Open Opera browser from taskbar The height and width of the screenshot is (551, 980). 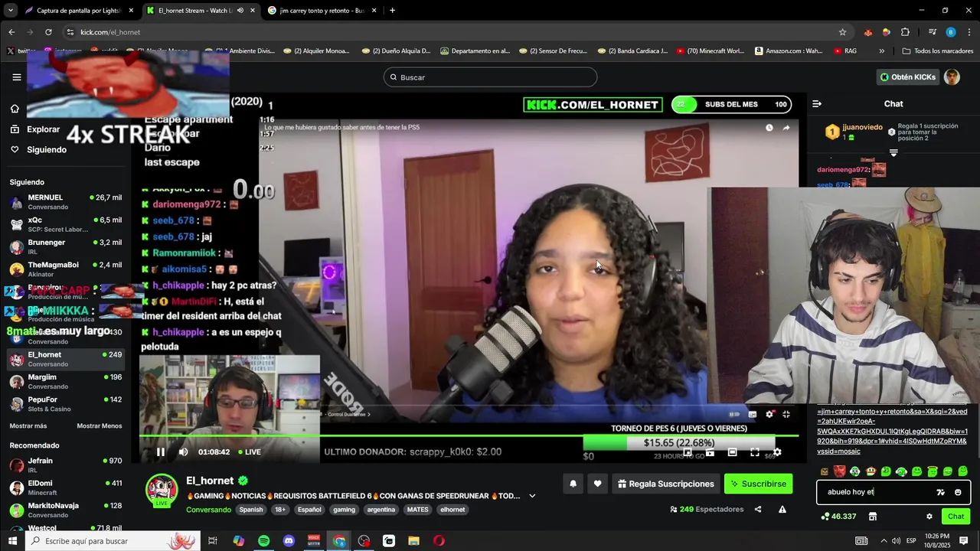[439, 541]
